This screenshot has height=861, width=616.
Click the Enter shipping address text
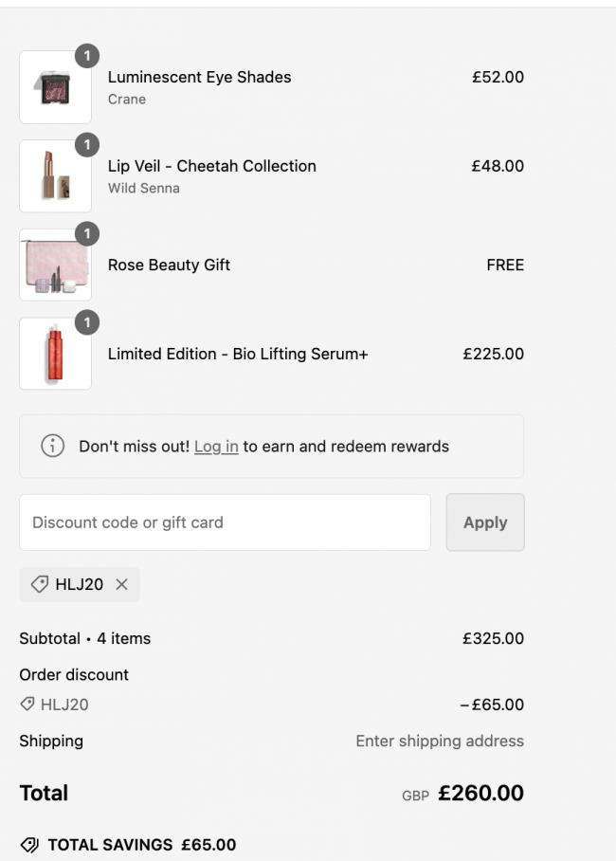(440, 741)
